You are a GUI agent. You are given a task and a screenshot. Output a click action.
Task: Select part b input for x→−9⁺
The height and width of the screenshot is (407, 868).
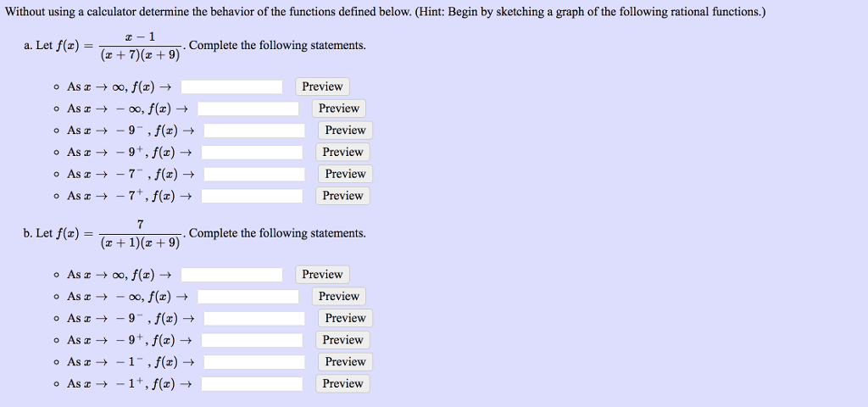(x=252, y=340)
